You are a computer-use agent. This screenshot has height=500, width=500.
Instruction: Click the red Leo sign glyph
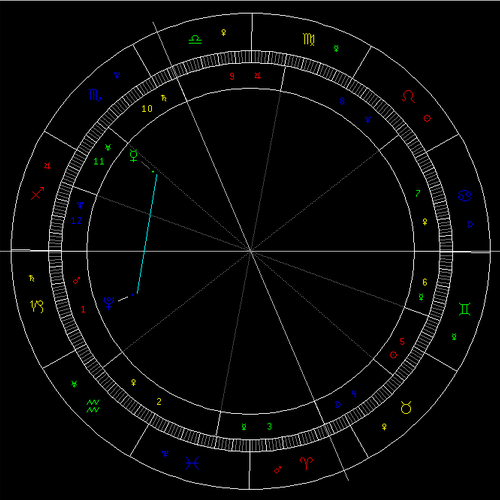408,96
